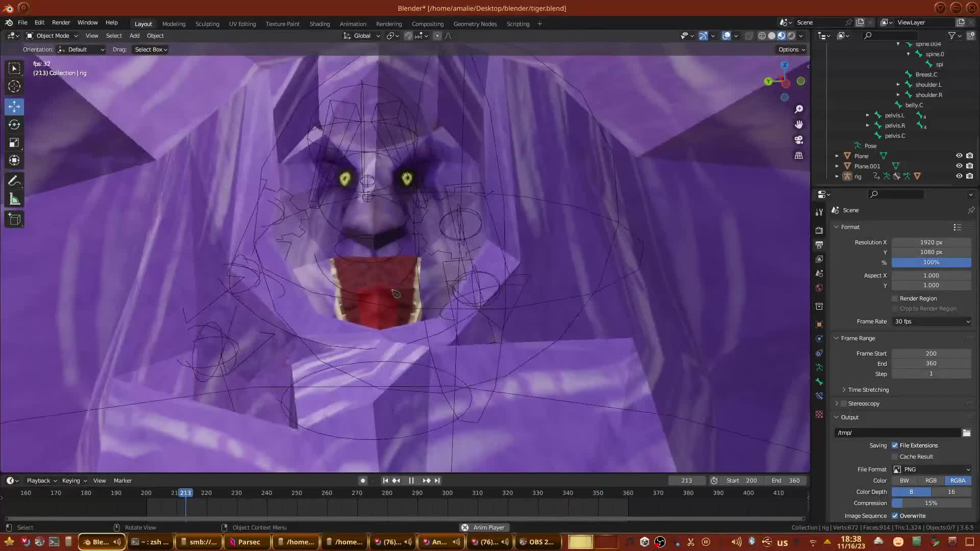Image resolution: width=980 pixels, height=551 pixels.
Task: Switch to orthographic grid view icon
Action: pos(799,156)
